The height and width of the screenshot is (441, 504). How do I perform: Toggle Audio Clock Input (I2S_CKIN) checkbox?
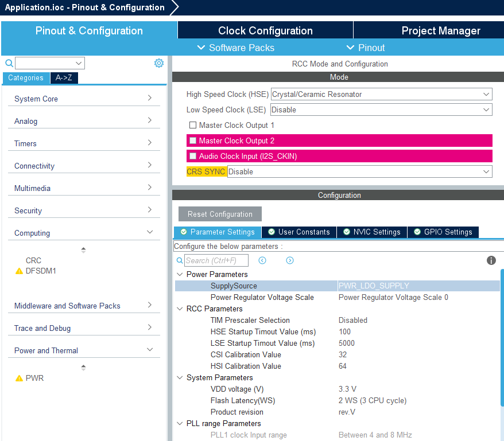(193, 156)
